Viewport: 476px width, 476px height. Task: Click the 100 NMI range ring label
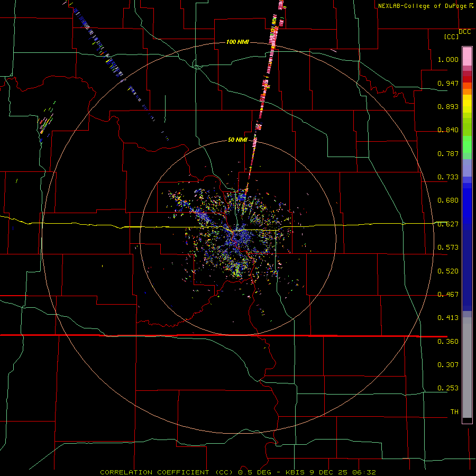237,42
